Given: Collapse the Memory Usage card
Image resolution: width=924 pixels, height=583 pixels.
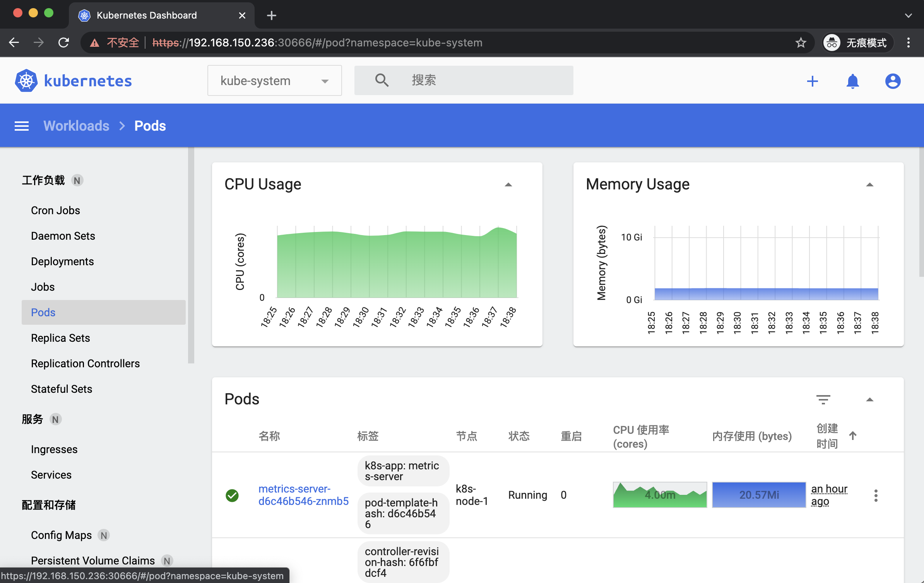Looking at the screenshot, I should [x=870, y=185].
